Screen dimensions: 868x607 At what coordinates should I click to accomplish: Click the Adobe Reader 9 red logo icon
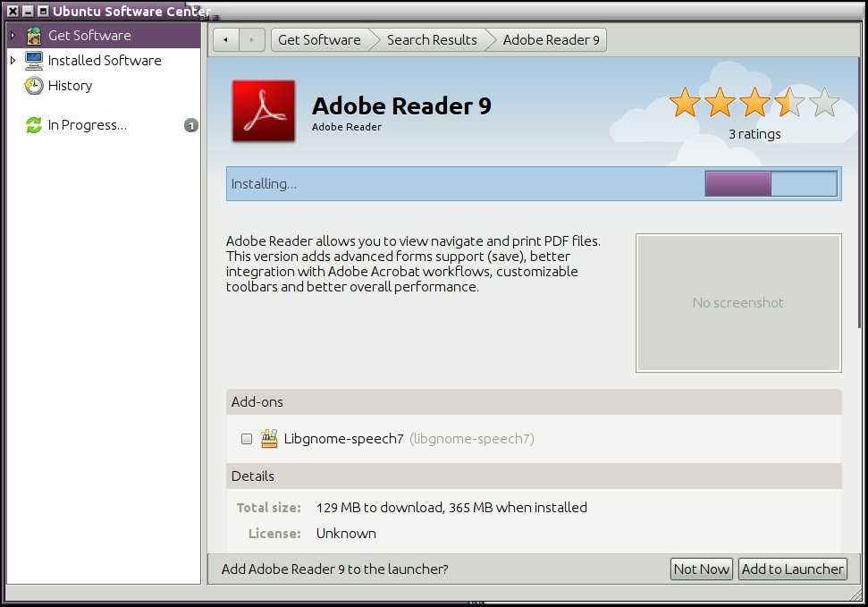tap(264, 112)
